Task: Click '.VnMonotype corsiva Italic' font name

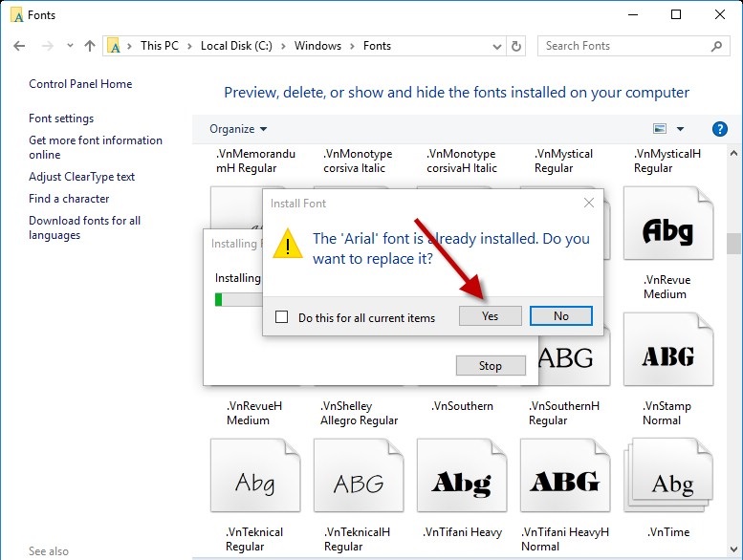Action: 358,161
